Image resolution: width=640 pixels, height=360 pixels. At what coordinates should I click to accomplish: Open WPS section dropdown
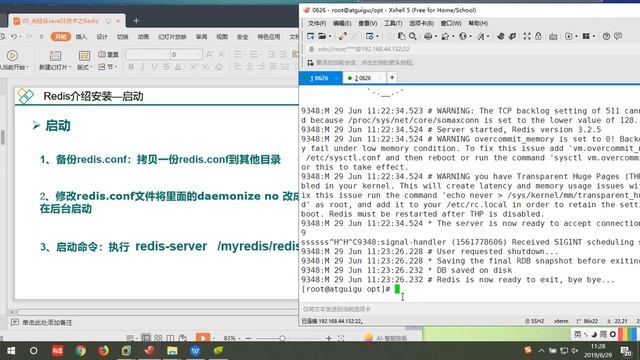(108, 67)
